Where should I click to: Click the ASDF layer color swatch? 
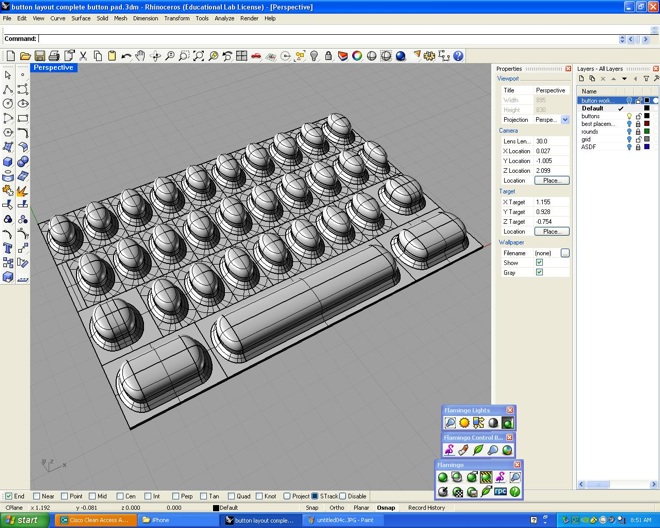(647, 147)
